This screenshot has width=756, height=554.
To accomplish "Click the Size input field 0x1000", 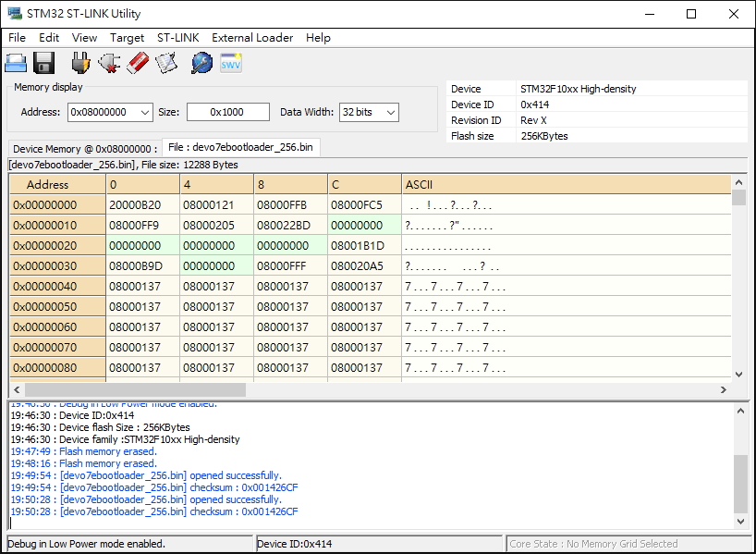I will (228, 113).
